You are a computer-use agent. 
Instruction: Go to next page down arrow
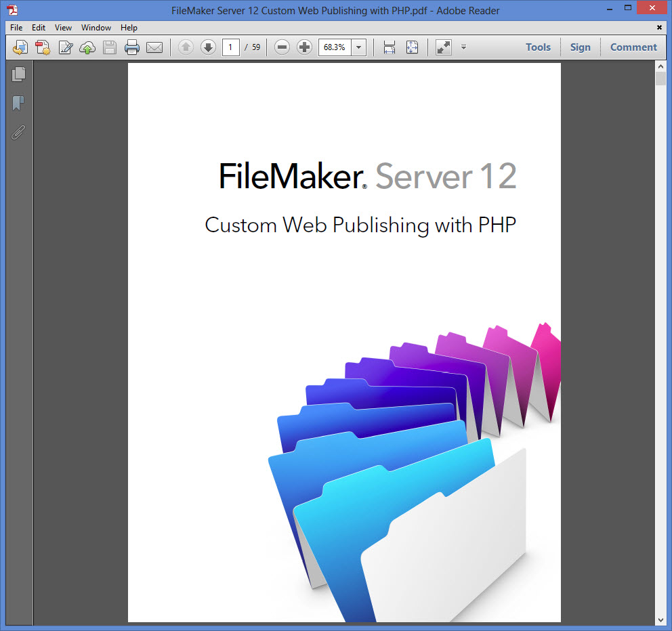(208, 47)
